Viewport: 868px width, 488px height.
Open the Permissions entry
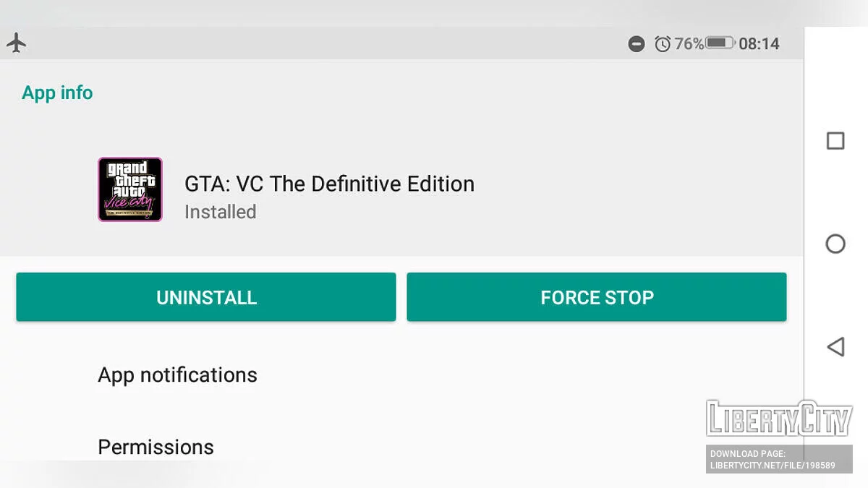pos(156,447)
